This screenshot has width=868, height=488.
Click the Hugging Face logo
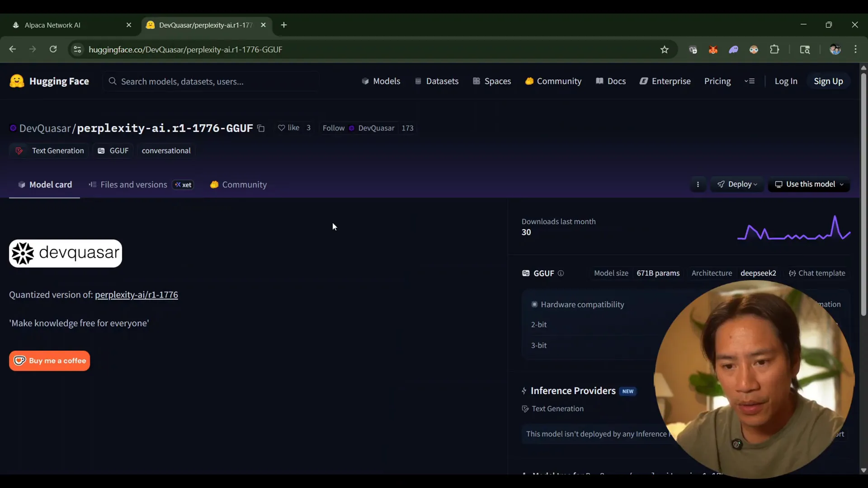tap(49, 81)
